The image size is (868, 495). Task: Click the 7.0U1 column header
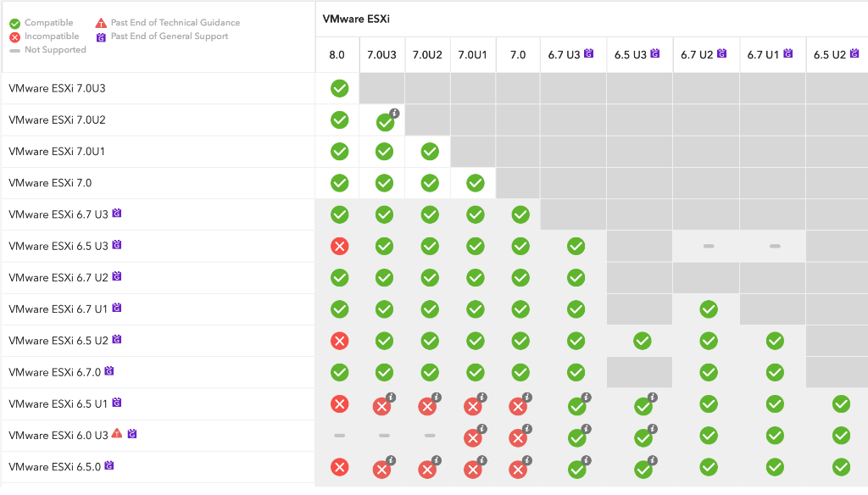tap(472, 55)
